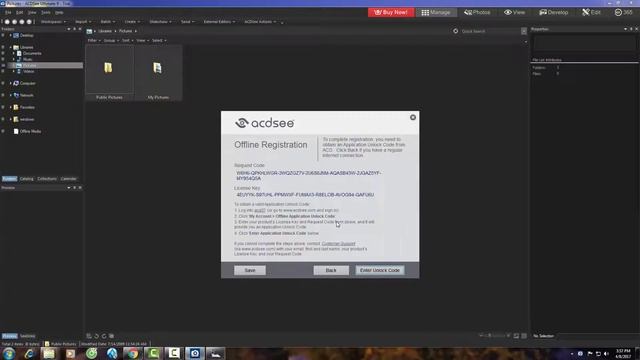Select Desktop in the Folders tree
This screenshot has width=640, height=360.
tap(26, 36)
